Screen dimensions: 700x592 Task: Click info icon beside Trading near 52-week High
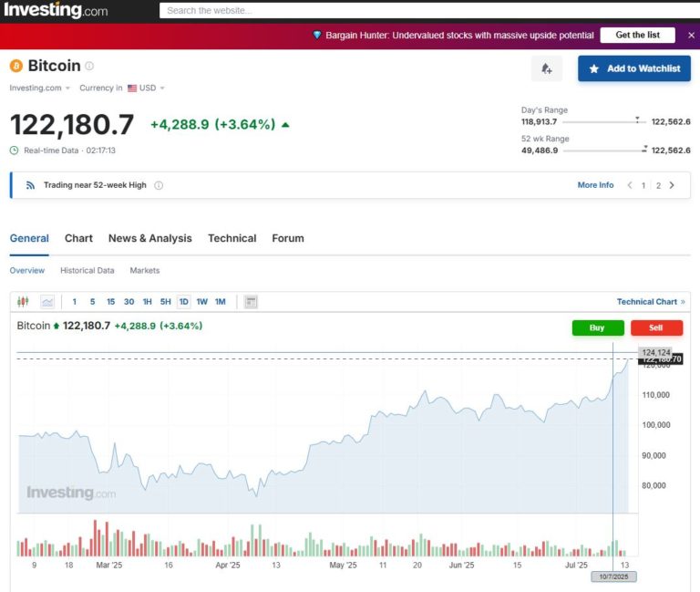[x=159, y=185]
